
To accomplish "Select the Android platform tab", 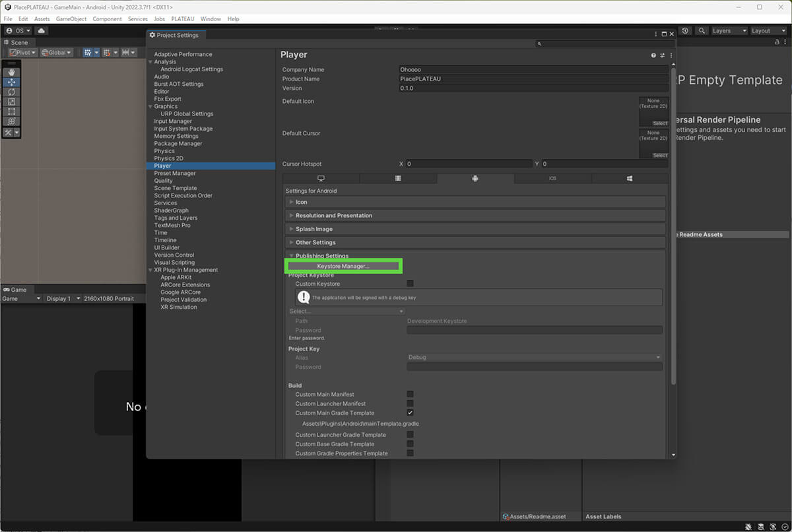I will pos(475,178).
